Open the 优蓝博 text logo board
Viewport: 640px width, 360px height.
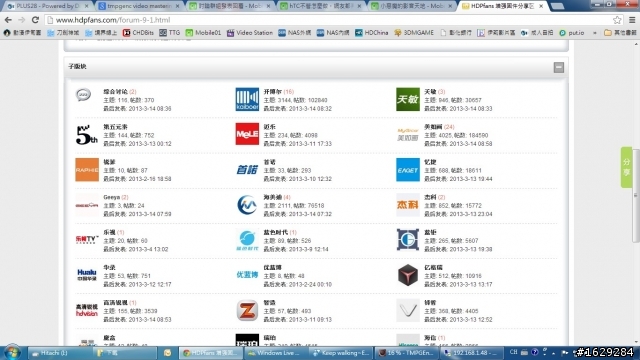click(247, 275)
